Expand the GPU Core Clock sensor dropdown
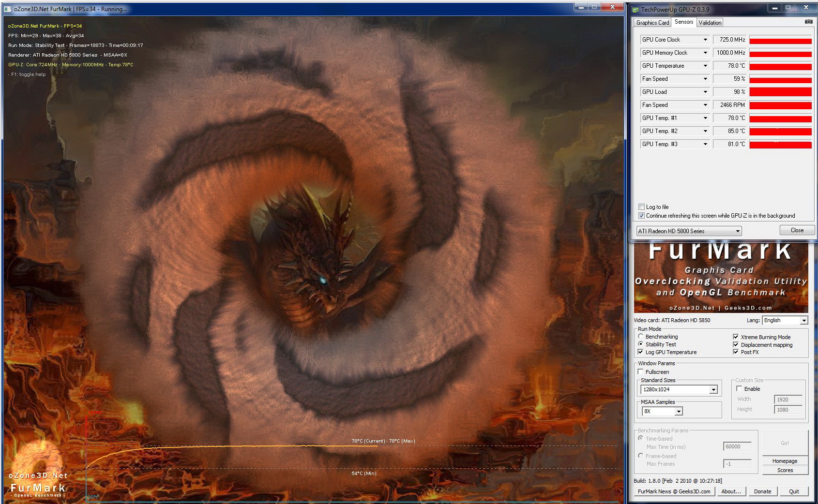Screen dimensions: 818x504 pos(705,40)
